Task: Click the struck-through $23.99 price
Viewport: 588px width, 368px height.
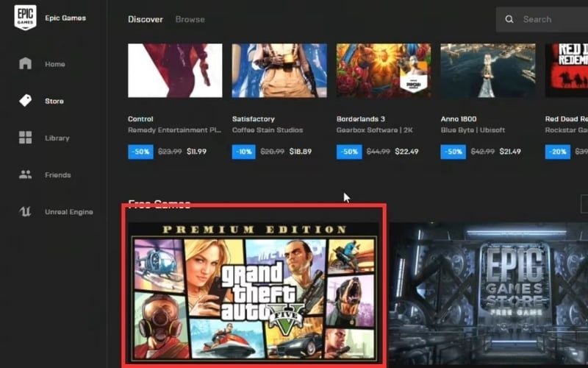Action: (x=170, y=152)
